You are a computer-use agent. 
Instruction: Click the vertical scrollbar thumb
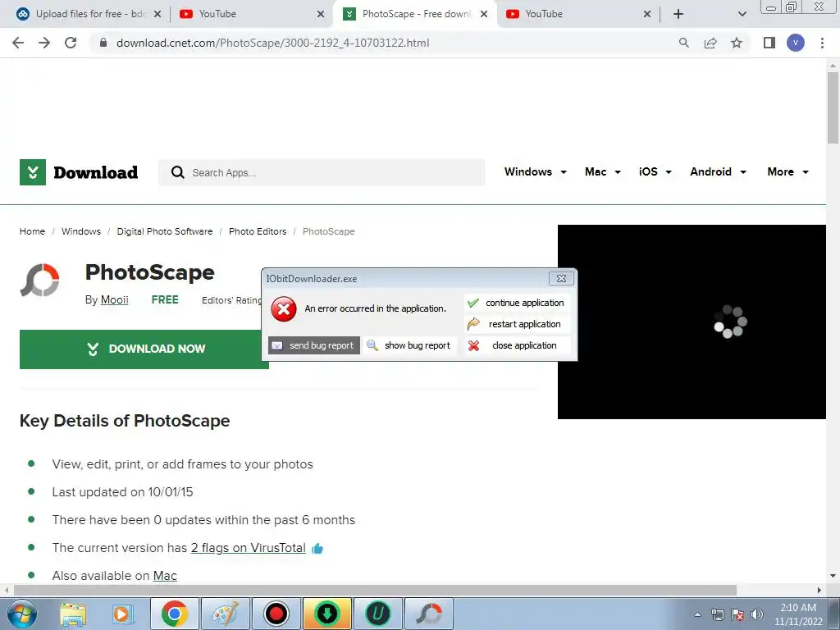tap(833, 107)
